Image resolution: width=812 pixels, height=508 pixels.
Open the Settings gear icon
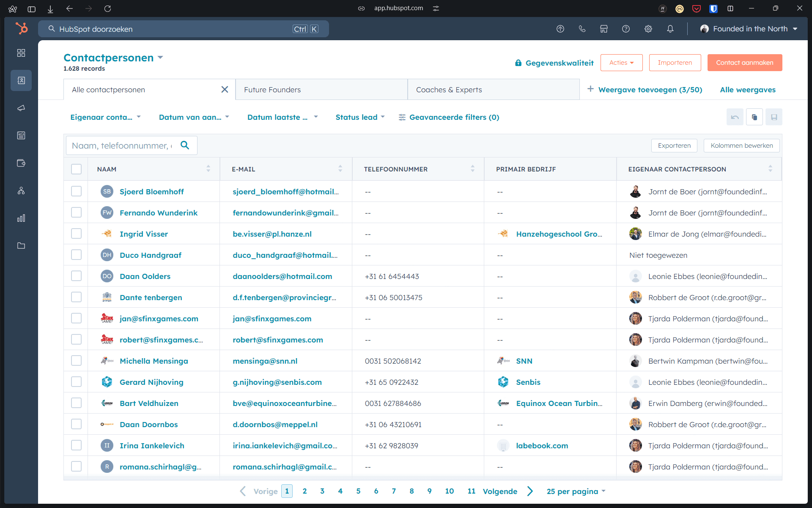(648, 29)
